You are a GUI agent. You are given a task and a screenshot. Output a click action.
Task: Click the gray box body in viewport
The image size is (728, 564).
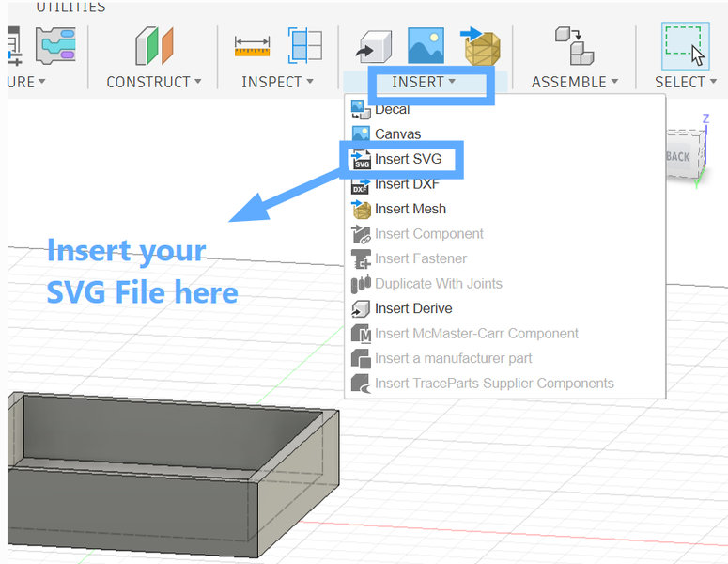point(172,474)
